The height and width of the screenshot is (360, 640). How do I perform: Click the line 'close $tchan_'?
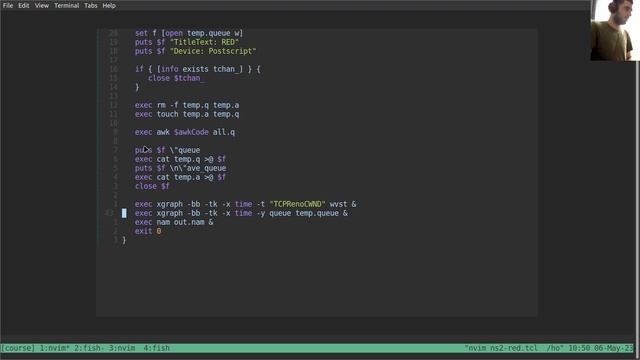[x=176, y=78]
